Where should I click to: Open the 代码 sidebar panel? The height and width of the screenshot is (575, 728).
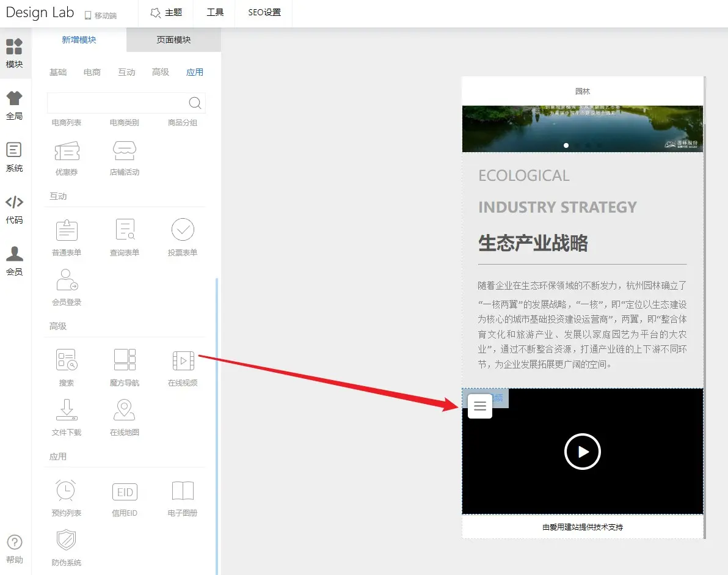pyautogui.click(x=15, y=208)
